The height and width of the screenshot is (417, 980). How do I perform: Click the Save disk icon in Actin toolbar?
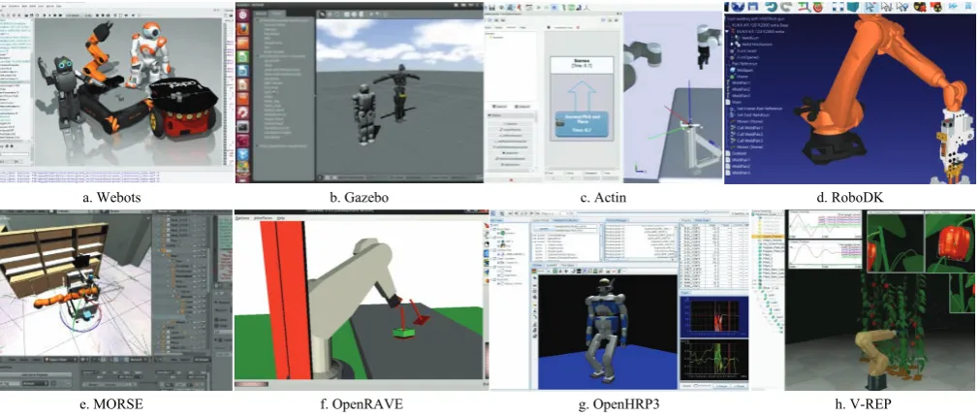click(x=491, y=8)
